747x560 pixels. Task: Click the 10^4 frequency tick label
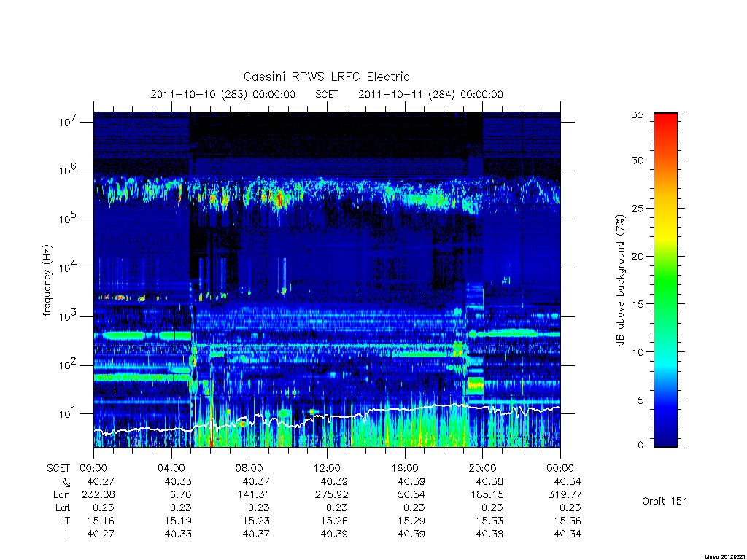tap(69, 267)
